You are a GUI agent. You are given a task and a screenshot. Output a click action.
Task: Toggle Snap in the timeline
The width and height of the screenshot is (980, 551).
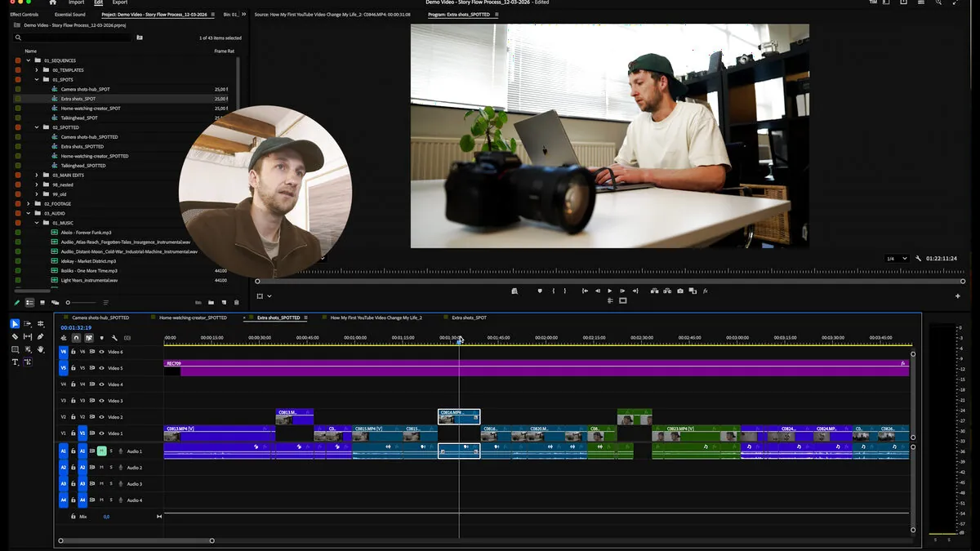[x=76, y=338]
